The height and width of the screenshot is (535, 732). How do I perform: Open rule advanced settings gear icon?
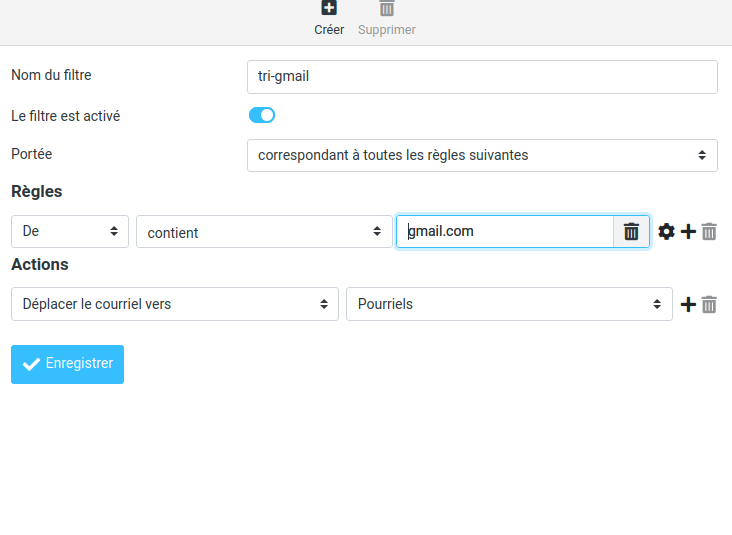[x=667, y=232]
